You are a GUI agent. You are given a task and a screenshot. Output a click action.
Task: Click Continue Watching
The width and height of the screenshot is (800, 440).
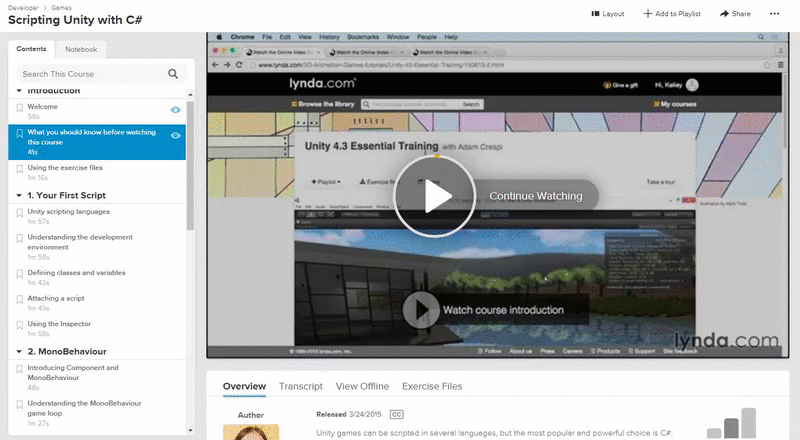536,196
